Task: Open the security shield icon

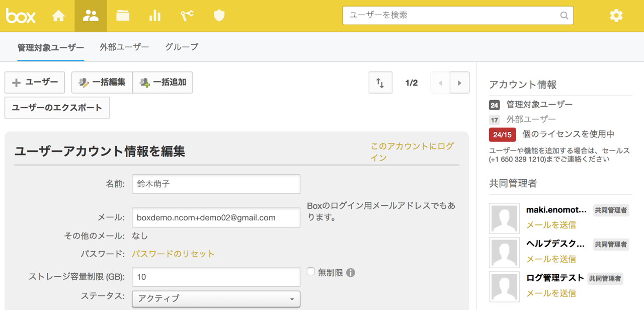Action: pyautogui.click(x=219, y=16)
